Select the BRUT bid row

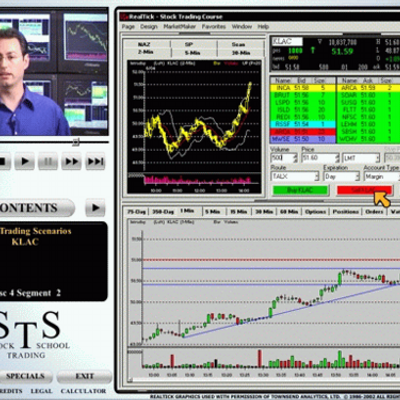tap(302, 95)
